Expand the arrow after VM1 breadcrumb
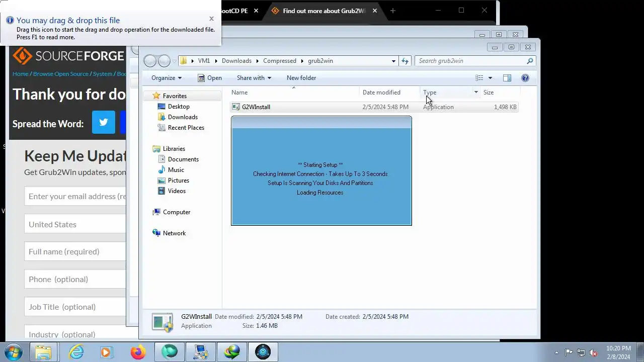 click(216, 61)
